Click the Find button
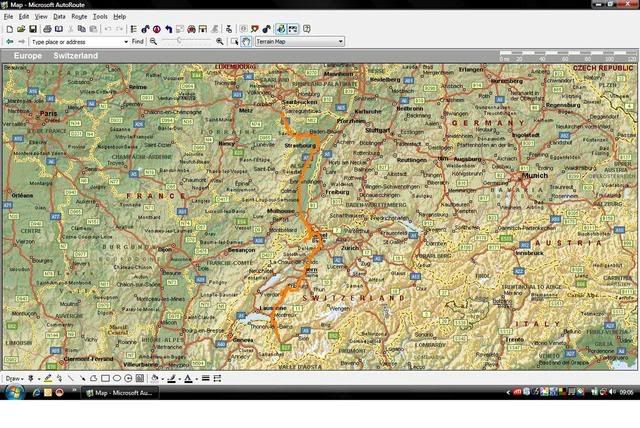The width and height of the screenshot is (640, 428). [x=138, y=42]
